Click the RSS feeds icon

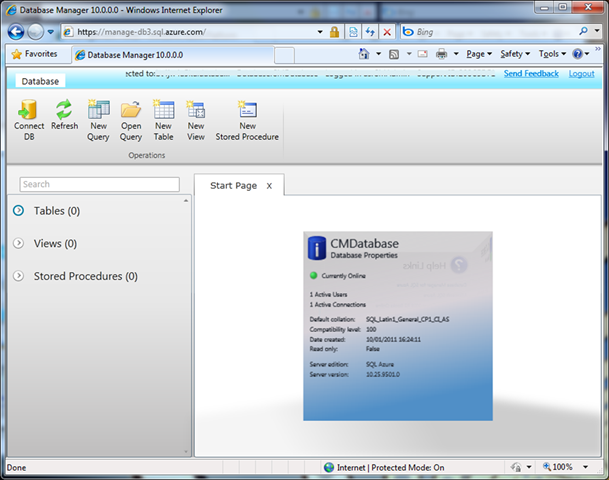click(x=394, y=54)
